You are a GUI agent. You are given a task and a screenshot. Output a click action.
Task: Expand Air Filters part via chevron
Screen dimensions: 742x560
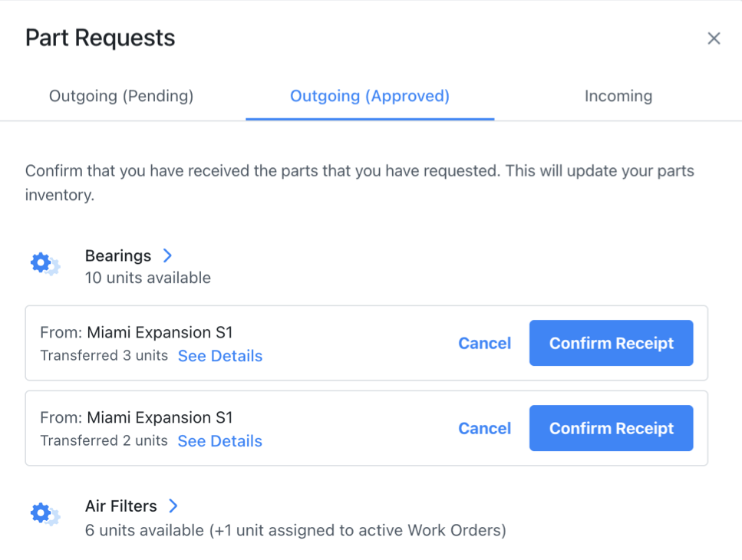point(173,506)
